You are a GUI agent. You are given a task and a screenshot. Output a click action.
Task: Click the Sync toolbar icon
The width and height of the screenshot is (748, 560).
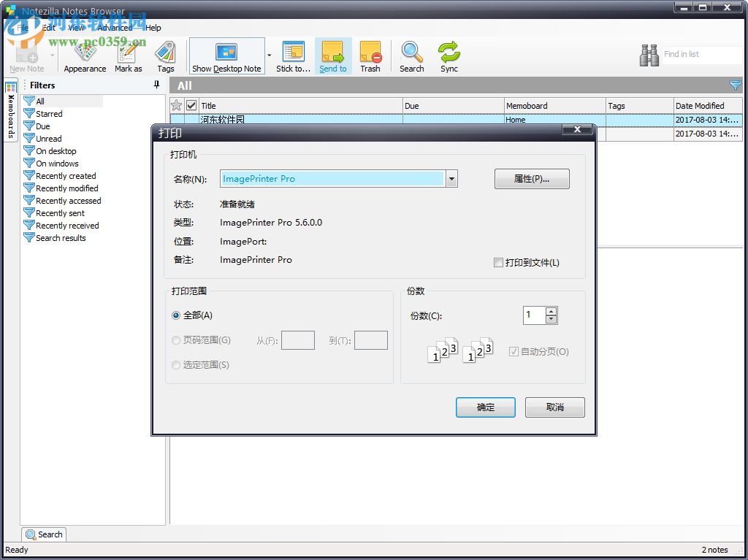[449, 55]
